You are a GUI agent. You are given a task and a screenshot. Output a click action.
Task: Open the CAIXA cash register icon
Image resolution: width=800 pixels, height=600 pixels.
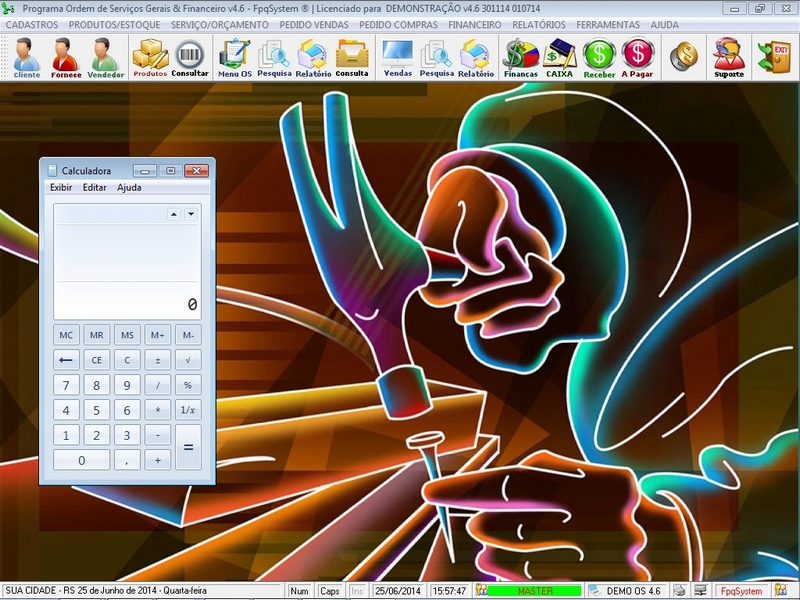pyautogui.click(x=560, y=58)
